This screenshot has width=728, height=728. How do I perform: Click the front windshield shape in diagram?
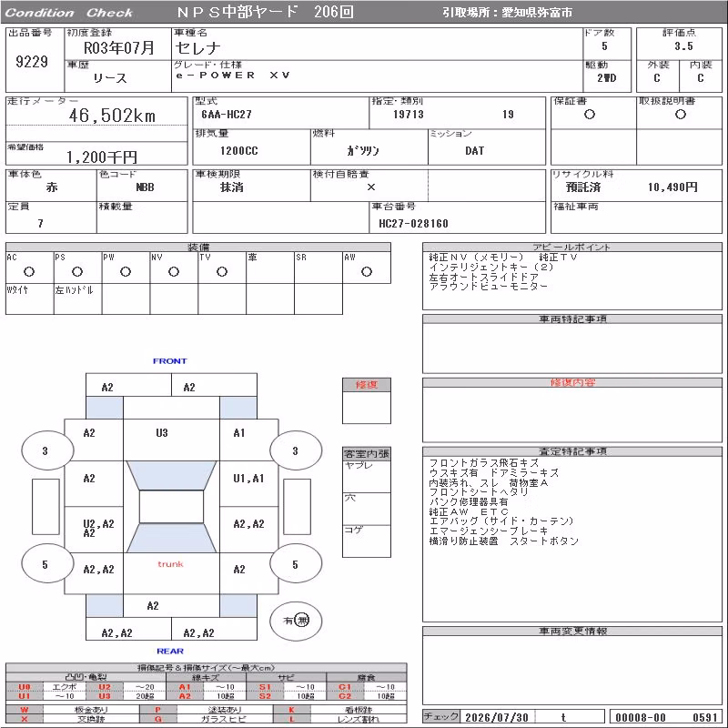pyautogui.click(x=171, y=475)
